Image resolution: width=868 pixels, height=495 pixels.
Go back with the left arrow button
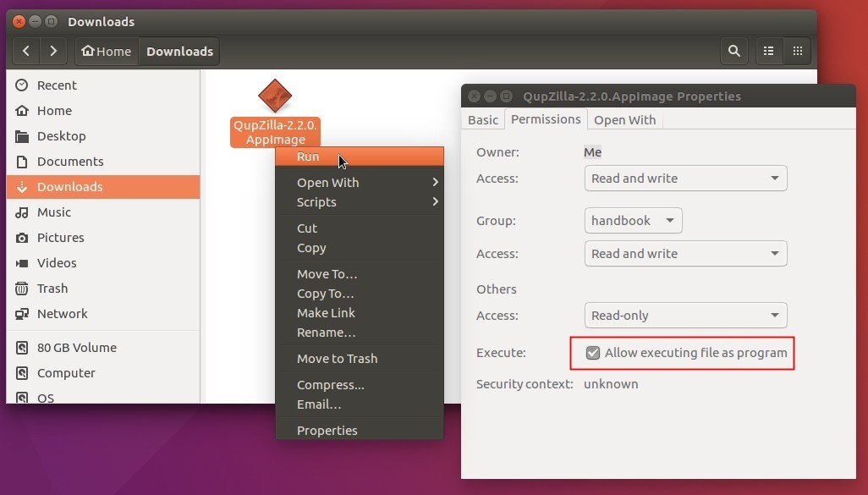tap(26, 51)
